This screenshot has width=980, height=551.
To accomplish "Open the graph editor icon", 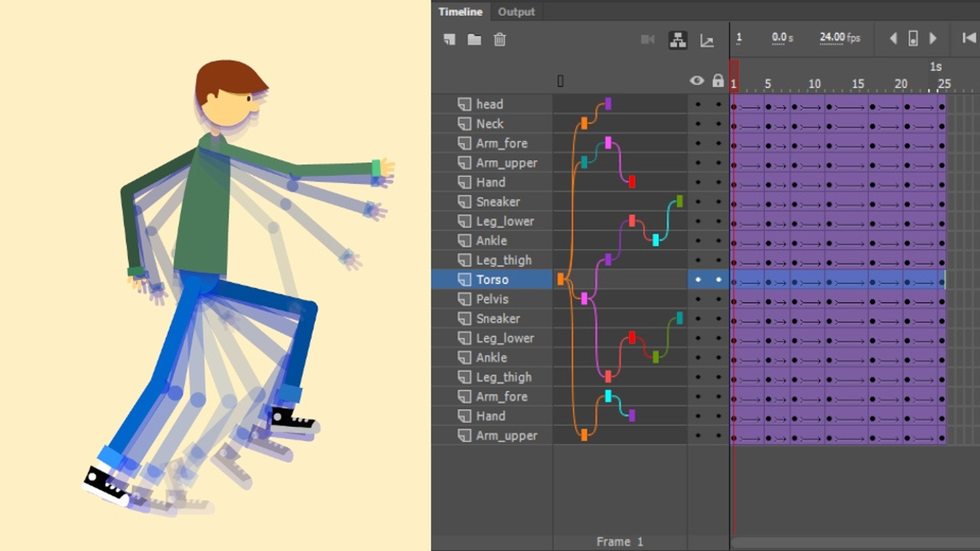I will (x=708, y=40).
